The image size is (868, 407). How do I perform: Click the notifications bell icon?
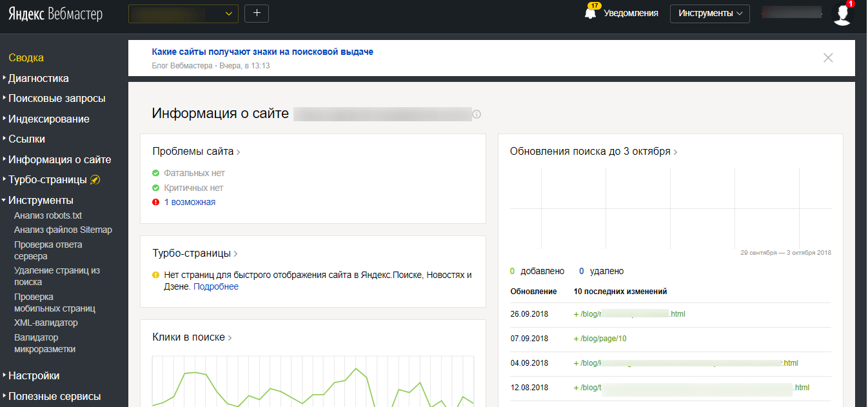point(590,14)
